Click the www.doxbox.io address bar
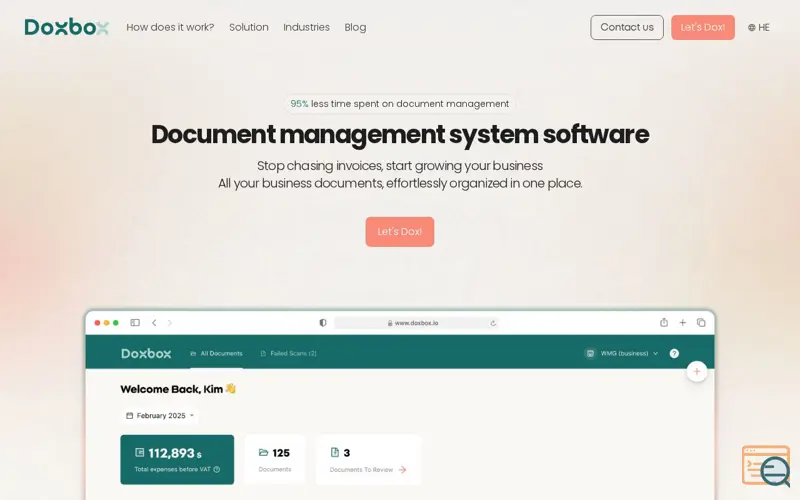 point(416,323)
